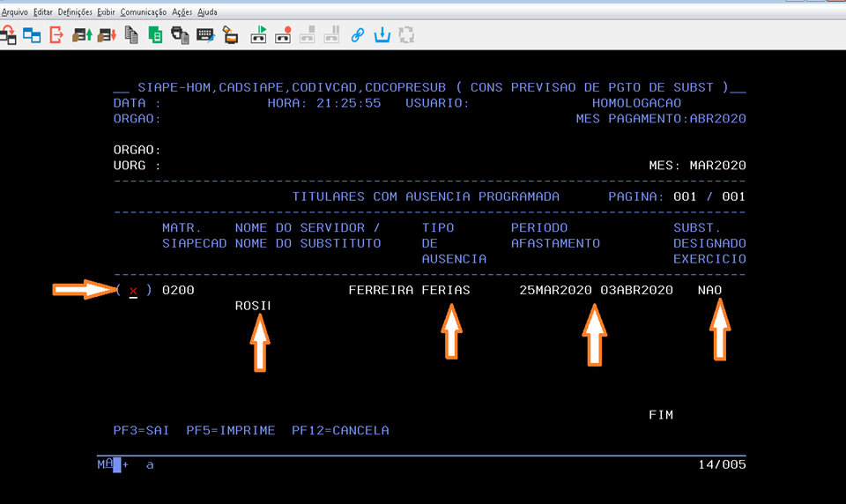Open the Editar menu
Viewport: 846px width, 504px height.
[42, 11]
